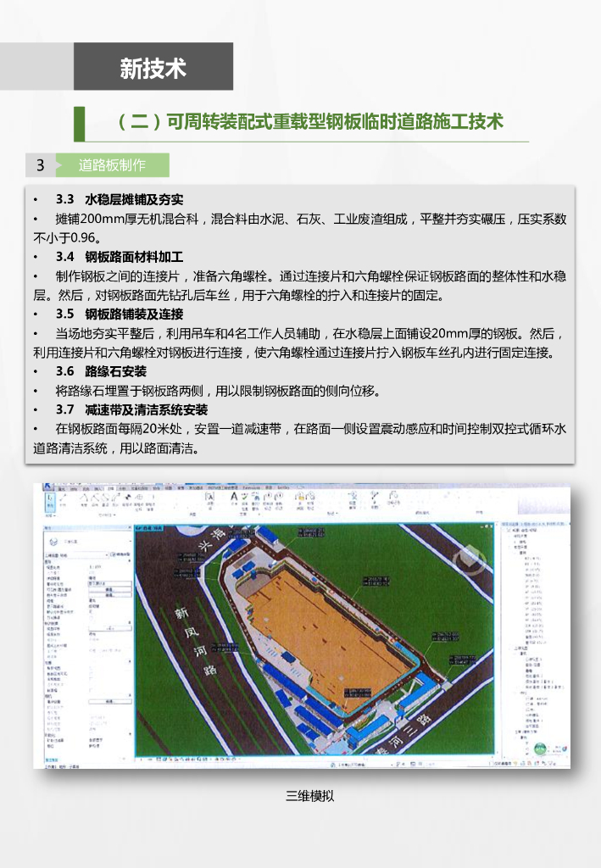Image resolution: width=601 pixels, height=868 pixels.
Task: Open the 三维视图 instance filter dropdown
Action: click(107, 554)
